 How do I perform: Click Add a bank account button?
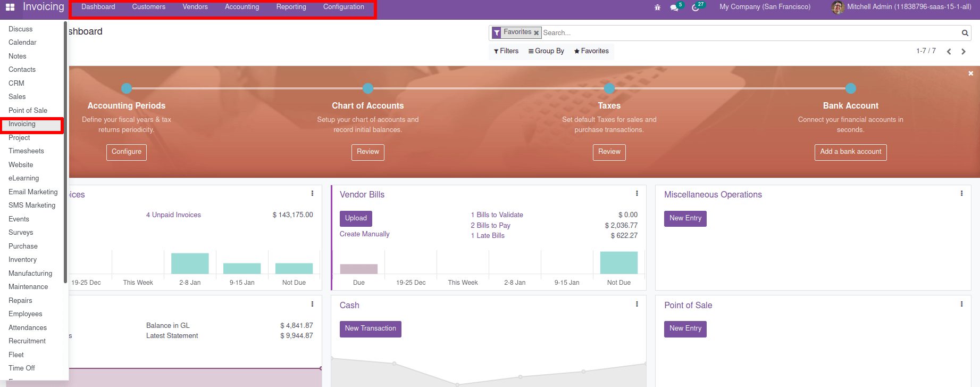[851, 152]
